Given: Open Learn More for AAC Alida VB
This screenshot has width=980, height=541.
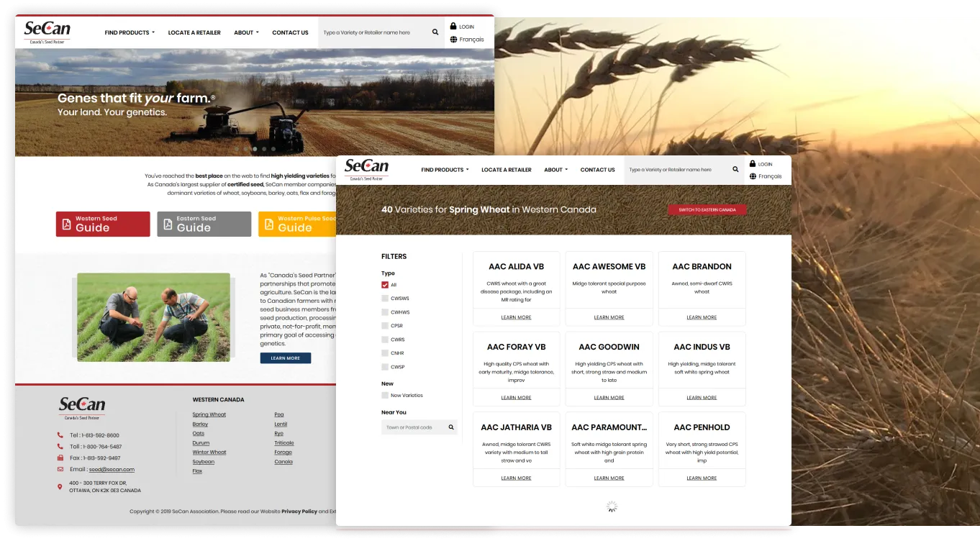Looking at the screenshot, I should [516, 317].
